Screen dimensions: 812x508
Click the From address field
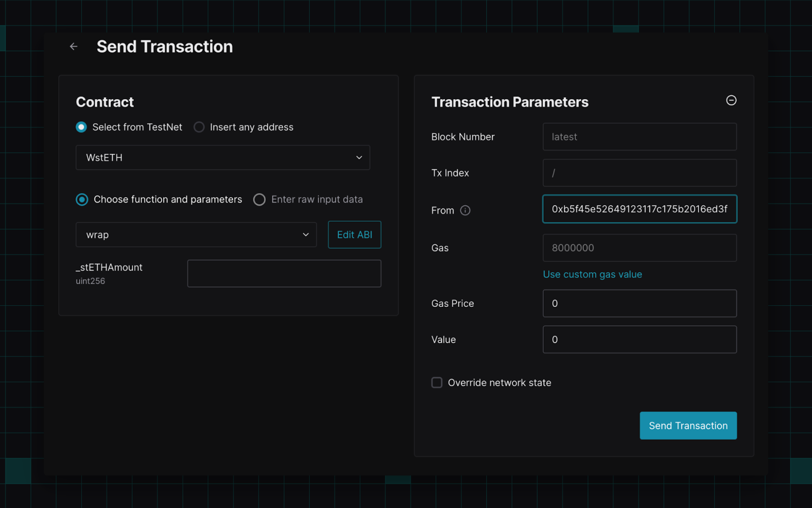coord(639,209)
